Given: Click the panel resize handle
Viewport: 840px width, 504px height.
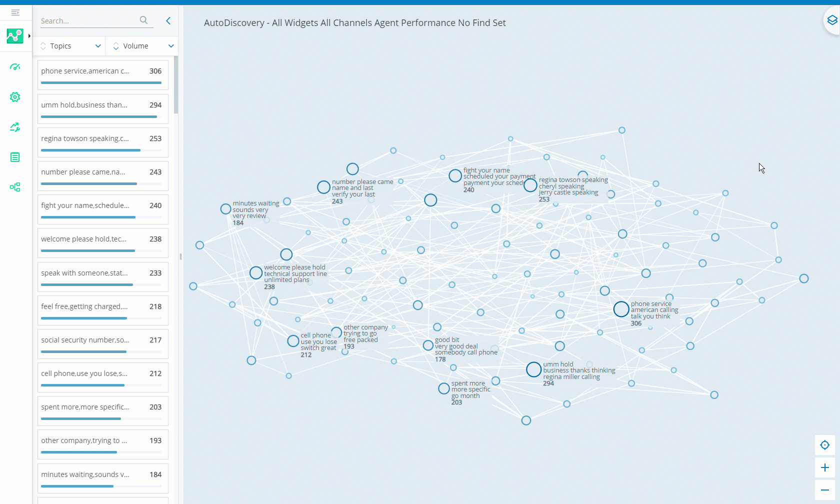Looking at the screenshot, I should [x=180, y=256].
